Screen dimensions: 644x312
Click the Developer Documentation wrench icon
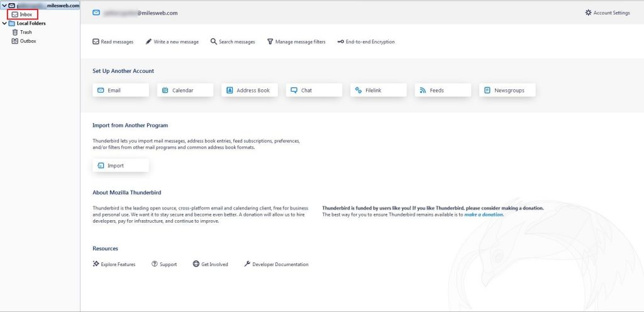[x=247, y=264]
